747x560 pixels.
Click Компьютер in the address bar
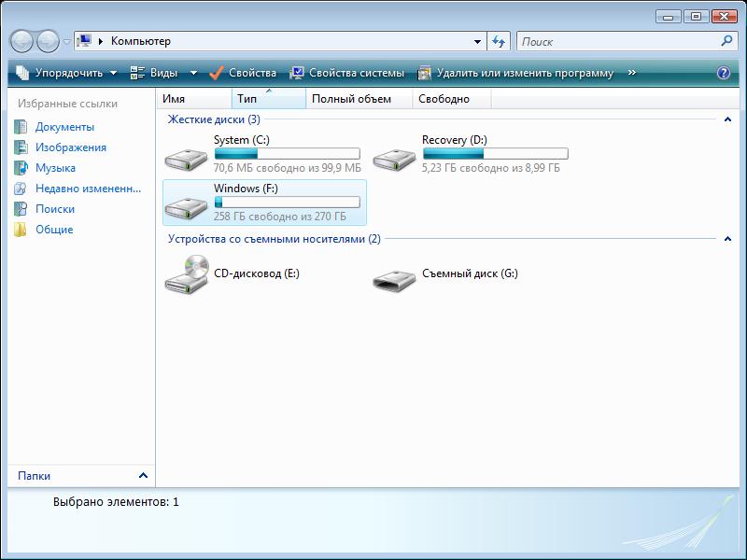[141, 41]
